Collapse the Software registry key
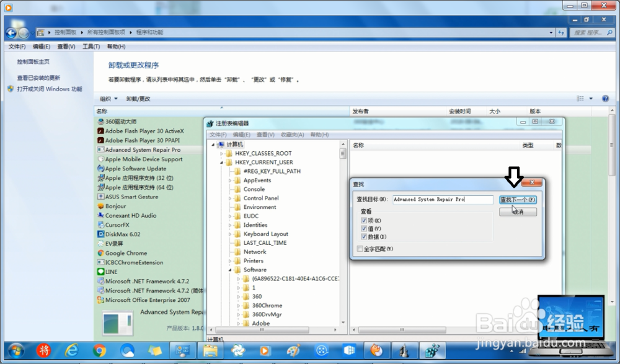The width and height of the screenshot is (620, 364). coord(230,270)
